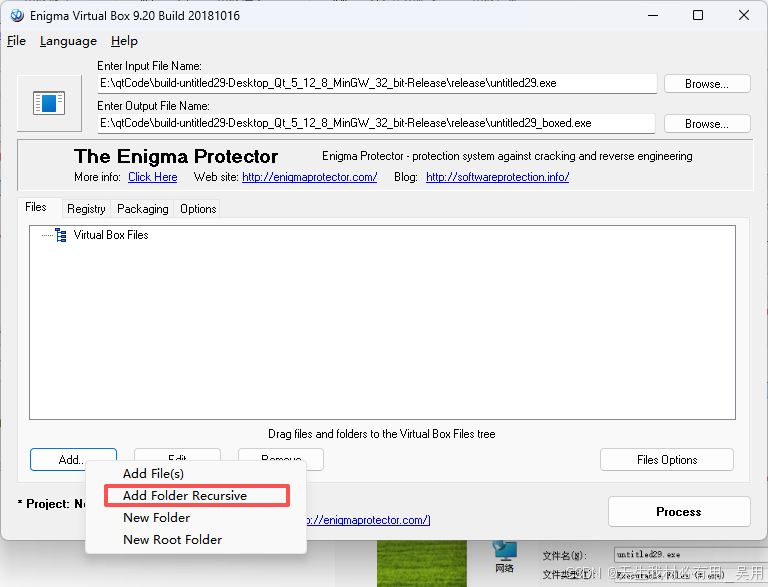Follow the More info Click Here link
This screenshot has width=768, height=587.
(x=153, y=177)
